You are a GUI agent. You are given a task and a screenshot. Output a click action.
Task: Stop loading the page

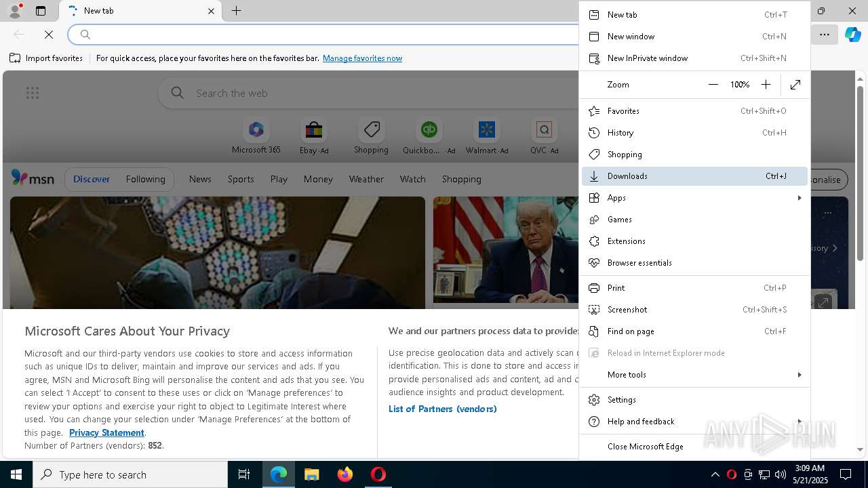(x=49, y=35)
